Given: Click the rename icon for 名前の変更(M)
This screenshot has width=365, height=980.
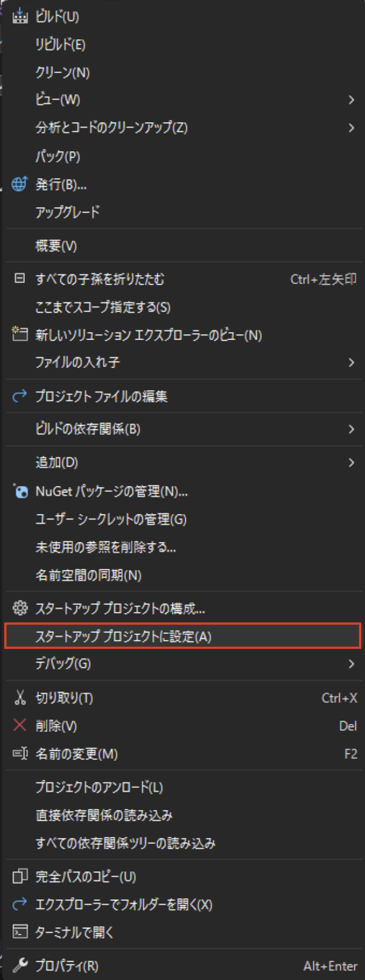Looking at the screenshot, I should [x=20, y=754].
